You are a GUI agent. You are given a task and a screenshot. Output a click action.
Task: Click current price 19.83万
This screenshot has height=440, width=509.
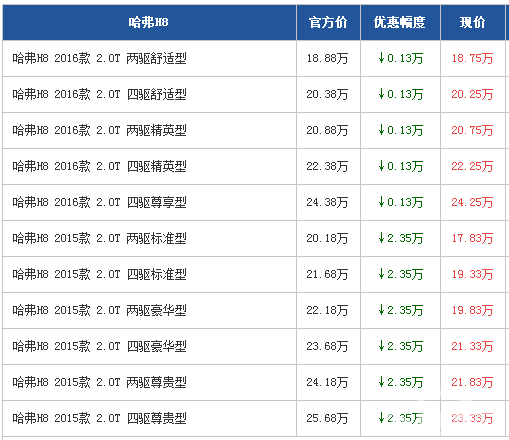[472, 310]
